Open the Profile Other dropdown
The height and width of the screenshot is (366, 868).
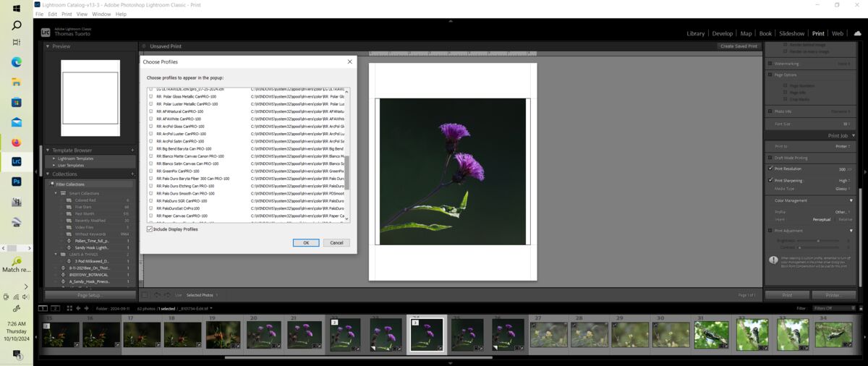[x=843, y=212]
